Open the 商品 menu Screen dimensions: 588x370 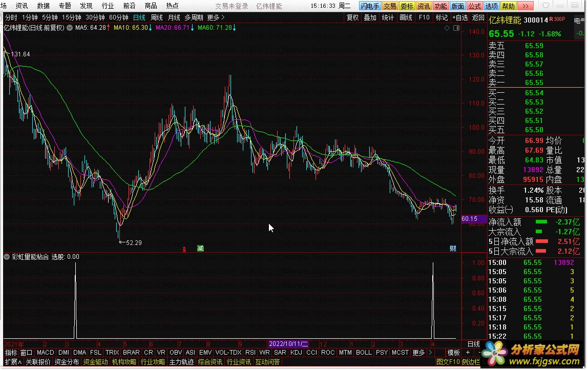pos(151,6)
